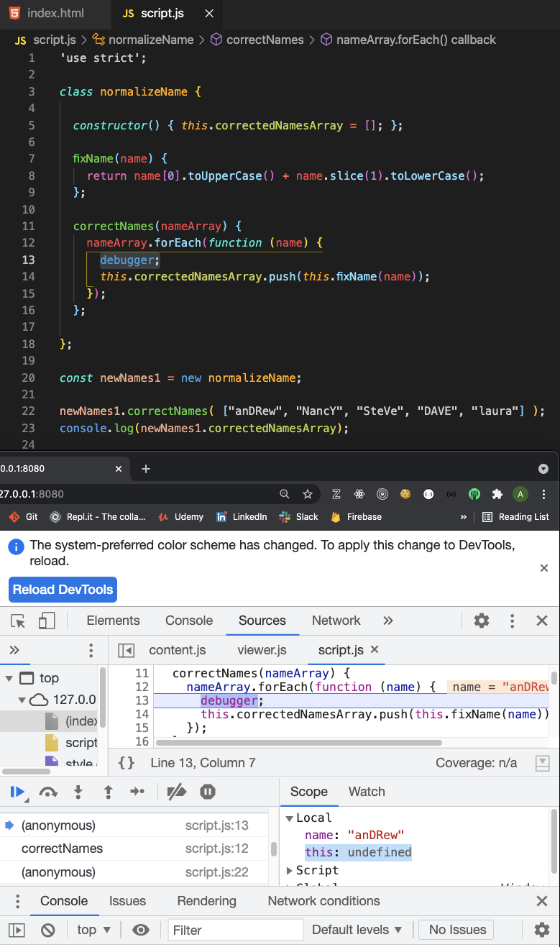Activate the inspect element picker
The height and width of the screenshot is (947, 560).
pos(19,621)
